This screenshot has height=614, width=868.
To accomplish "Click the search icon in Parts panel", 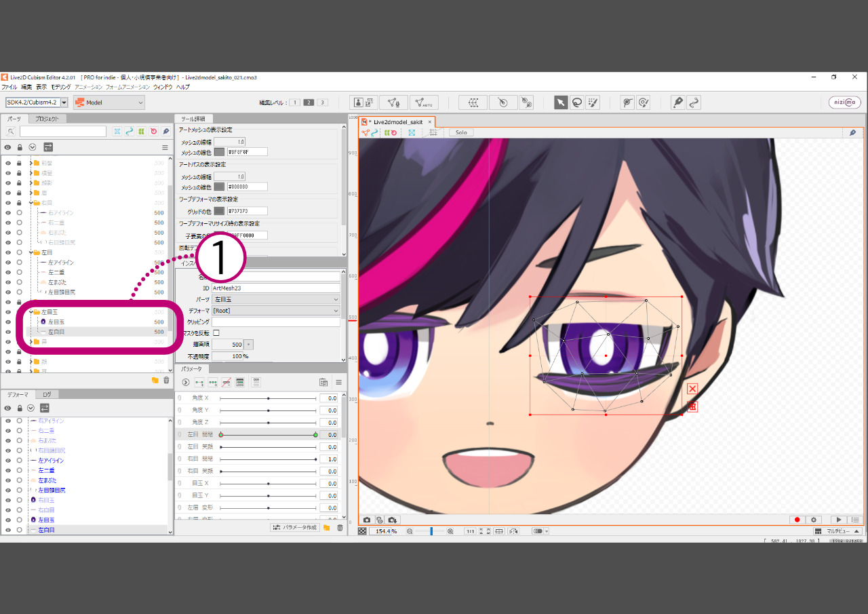I will [x=11, y=131].
